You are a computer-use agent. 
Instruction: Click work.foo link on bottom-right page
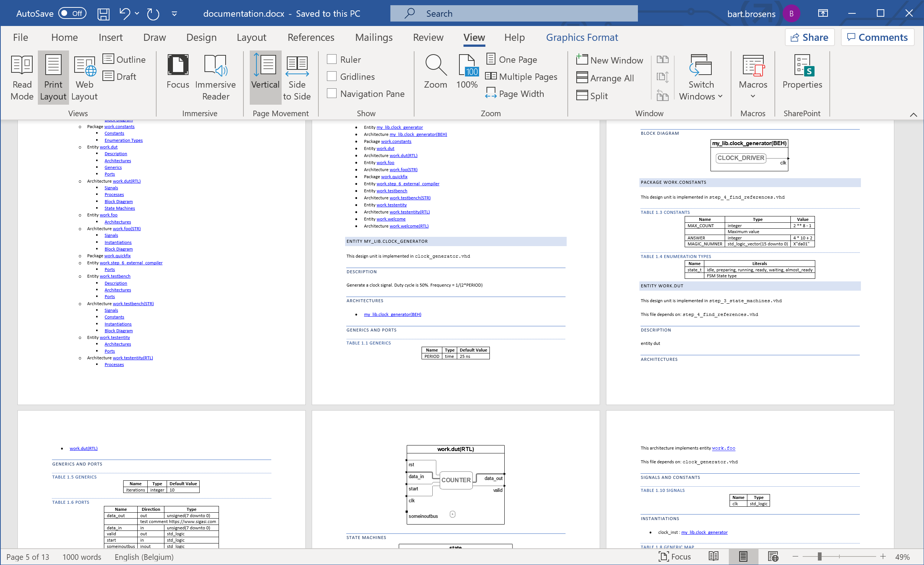coord(723,448)
